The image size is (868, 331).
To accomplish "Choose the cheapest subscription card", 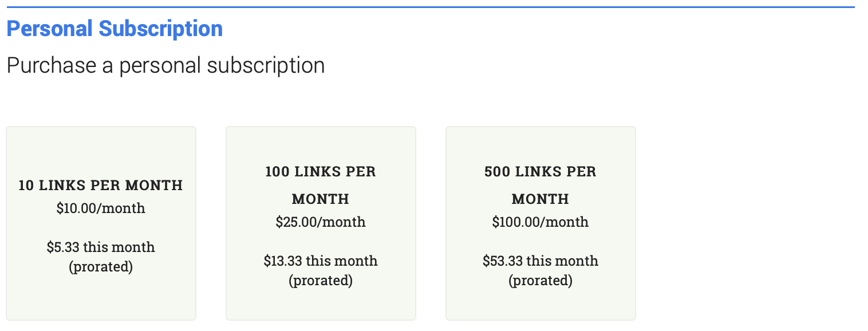I will pos(101,223).
